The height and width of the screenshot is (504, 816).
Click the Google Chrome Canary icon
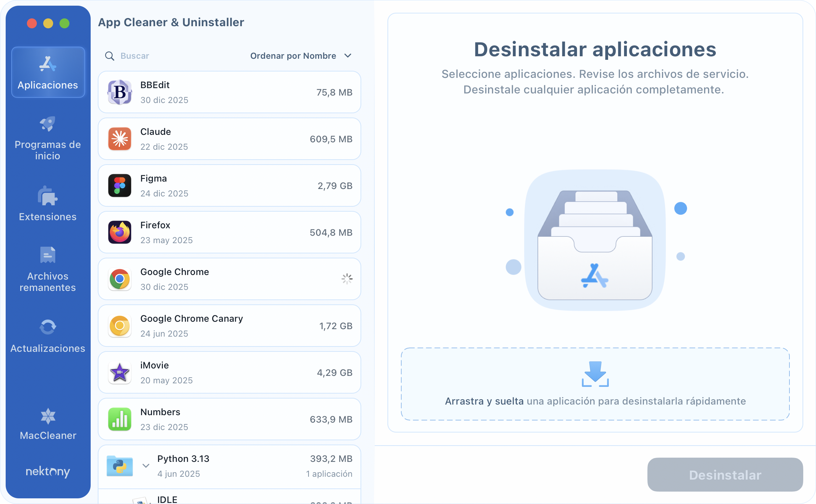coord(120,326)
